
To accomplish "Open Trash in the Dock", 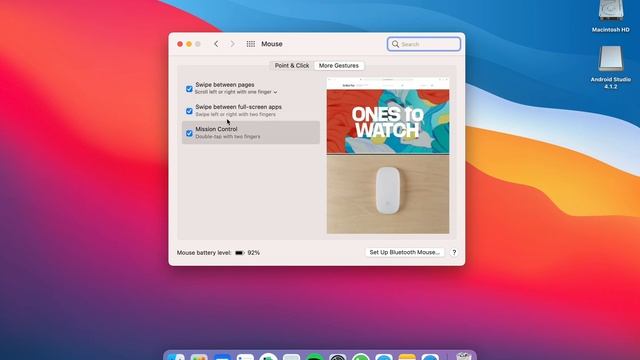I will [x=463, y=356].
